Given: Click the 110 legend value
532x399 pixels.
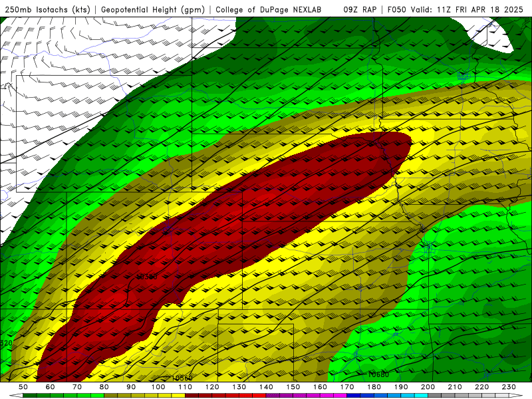Looking at the screenshot, I should [x=186, y=387].
